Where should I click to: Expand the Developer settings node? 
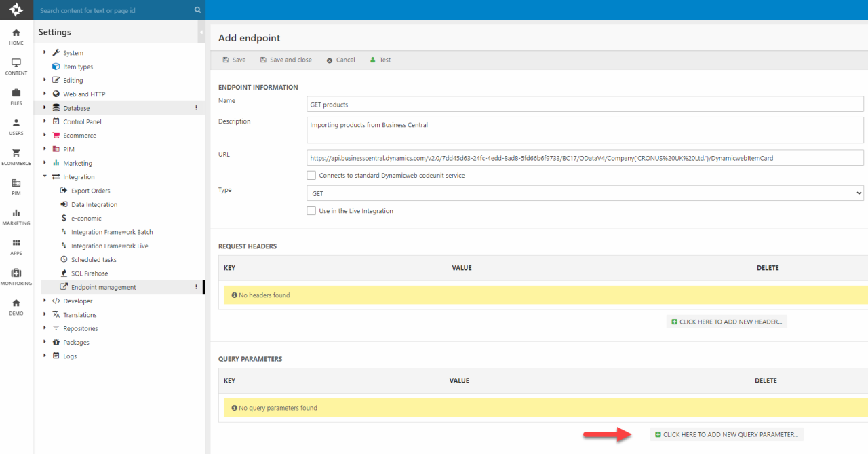pos(45,301)
